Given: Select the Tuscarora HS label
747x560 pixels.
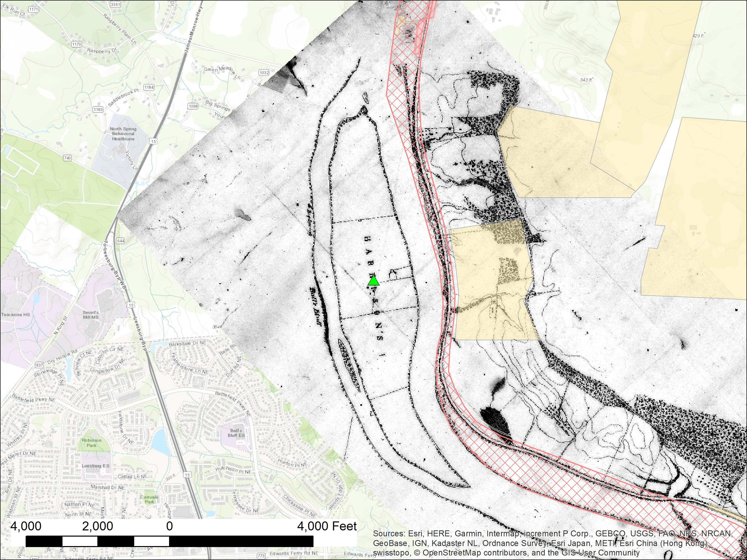Looking at the screenshot, I should (x=15, y=314).
